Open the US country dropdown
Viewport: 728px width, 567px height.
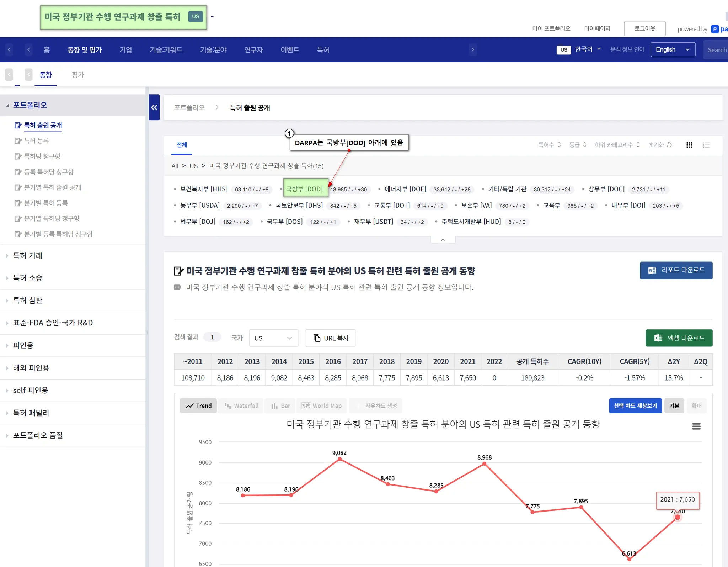tap(273, 338)
